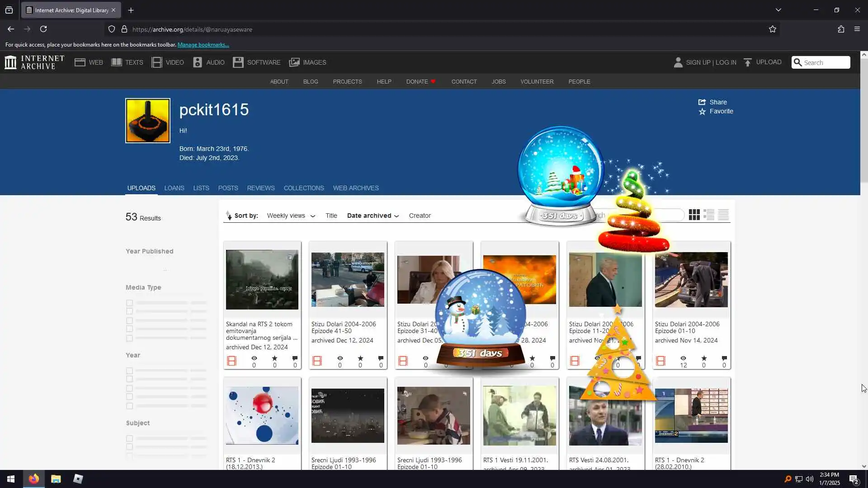Switch to tile grid view icon

tap(694, 215)
